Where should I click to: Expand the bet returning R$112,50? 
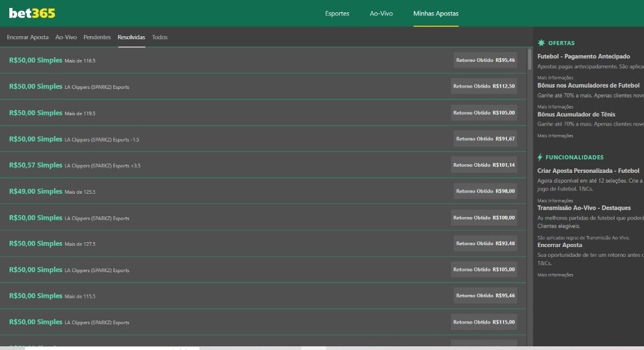263,86
